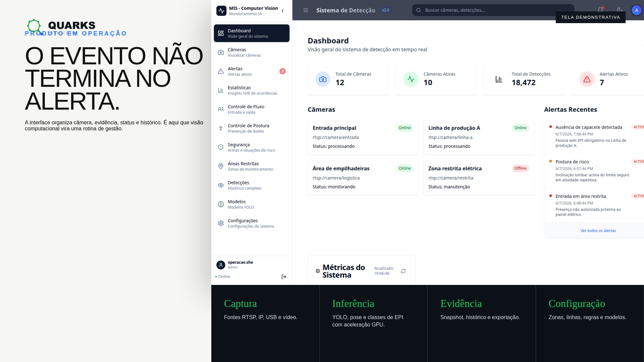The image size is (644, 362).
Task: Open Detecções history menu item
Action: (252, 185)
